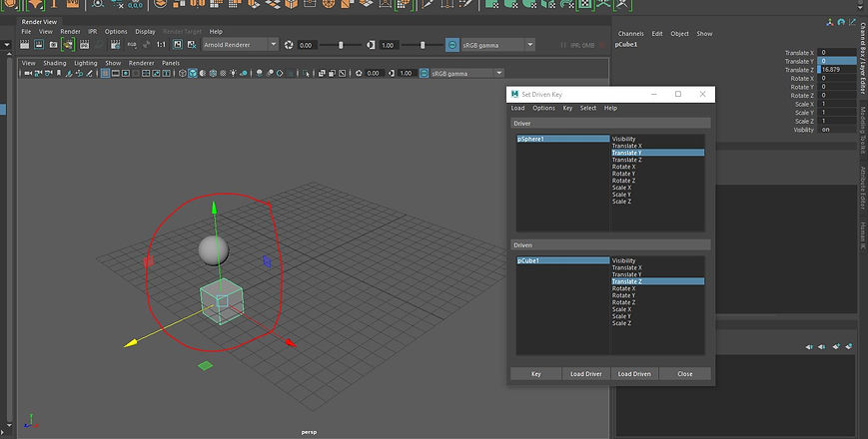Toggle the Film Gate icon in viewport toolbar
868x439 pixels.
[x=115, y=73]
